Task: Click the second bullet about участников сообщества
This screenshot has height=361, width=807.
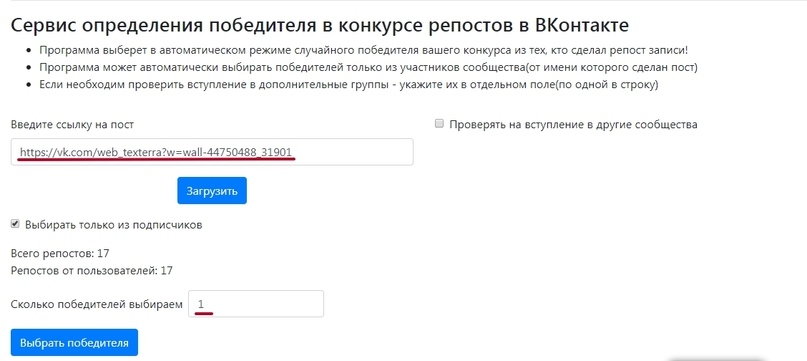Action: tap(369, 67)
